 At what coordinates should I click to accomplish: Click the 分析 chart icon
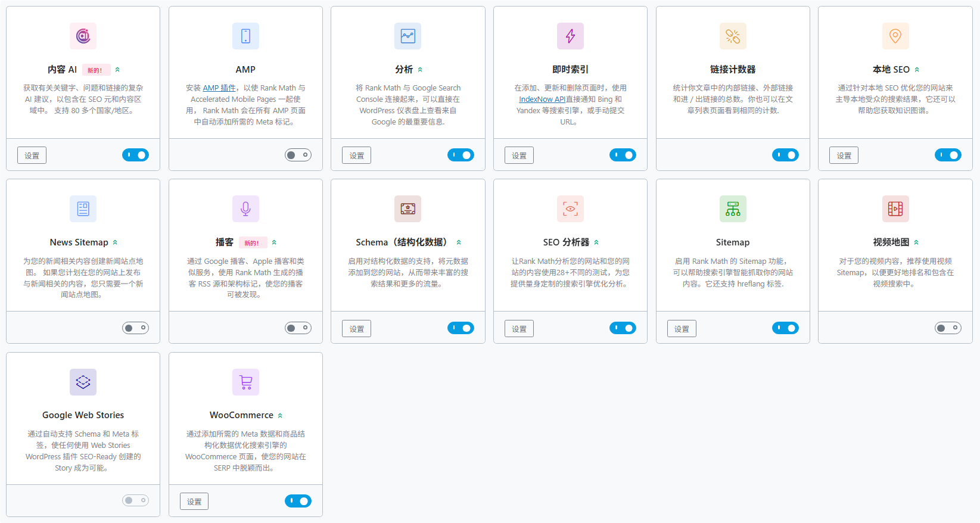click(408, 36)
